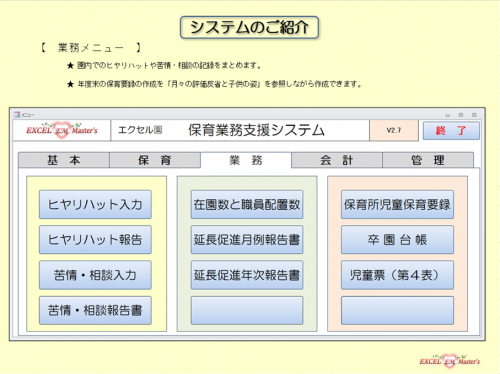Viewport: 500px width, 374px height.
Task: Open the 管理 tab
Action: pyautogui.click(x=428, y=160)
